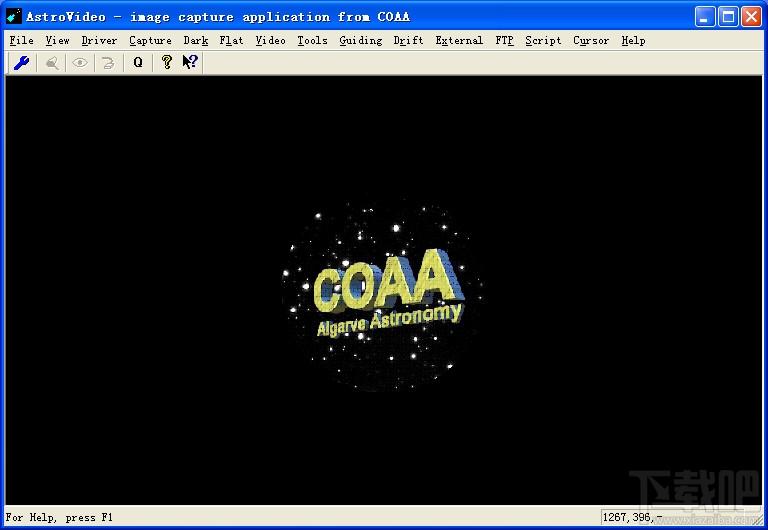
Task: Click the grayed-out satellite dish toolbar icon
Action: [52, 63]
